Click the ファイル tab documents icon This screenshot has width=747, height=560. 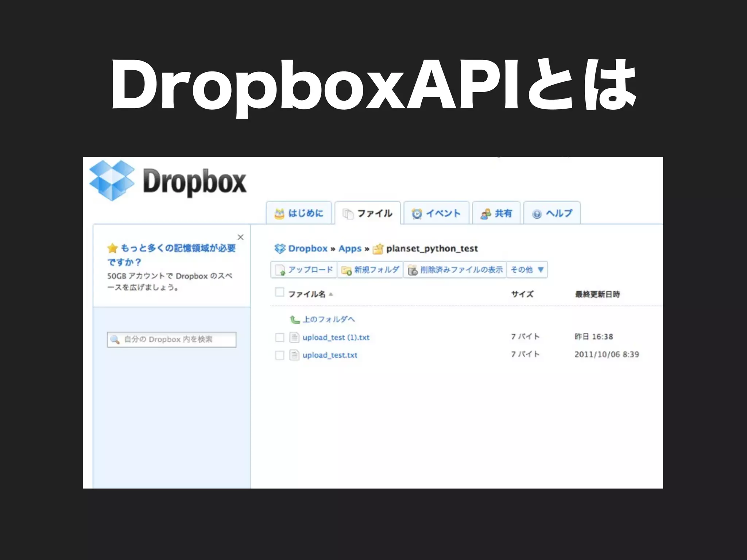click(348, 214)
